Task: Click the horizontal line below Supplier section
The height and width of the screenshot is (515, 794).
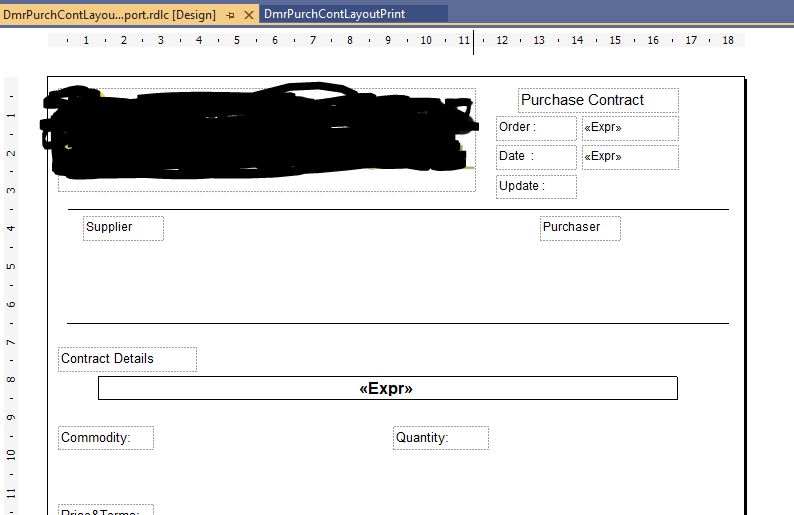Action: [x=397, y=323]
